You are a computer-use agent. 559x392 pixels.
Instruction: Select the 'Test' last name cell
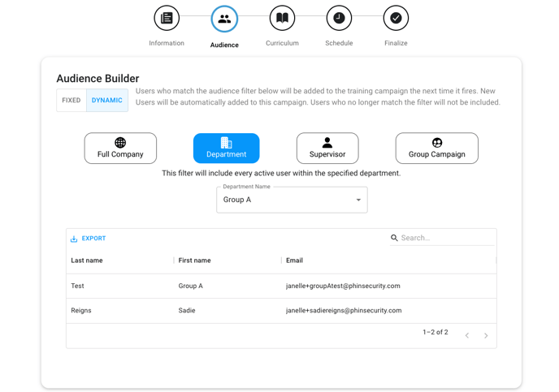coord(77,286)
